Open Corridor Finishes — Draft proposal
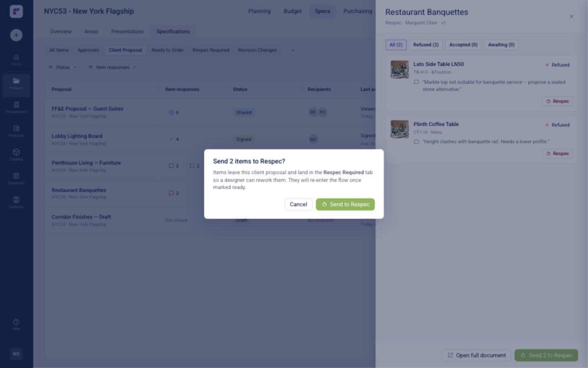 click(81, 217)
